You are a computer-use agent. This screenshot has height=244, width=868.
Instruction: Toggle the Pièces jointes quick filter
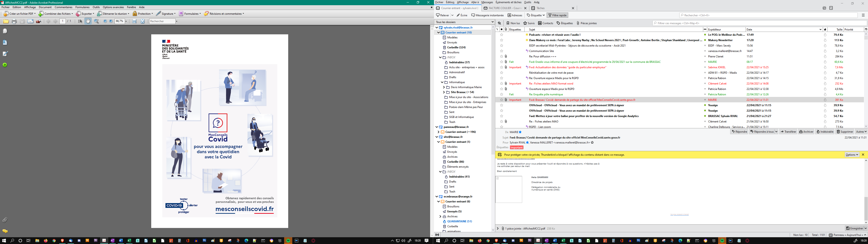(586, 23)
